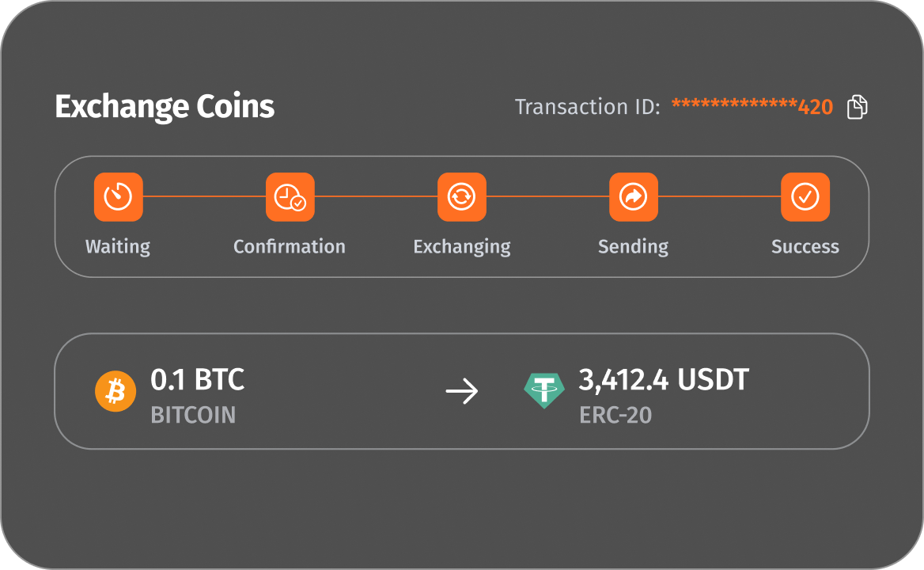
Task: Click the masked transaction ID ending 420
Action: pos(752,107)
